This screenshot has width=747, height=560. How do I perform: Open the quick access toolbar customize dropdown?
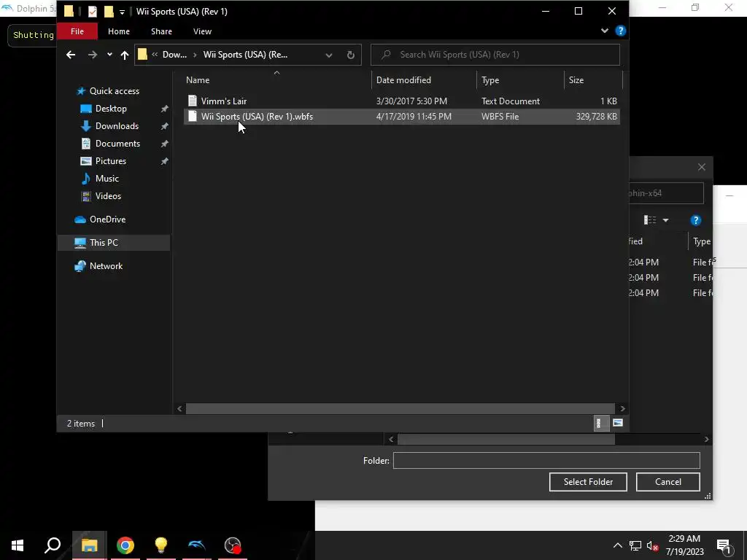tap(122, 12)
